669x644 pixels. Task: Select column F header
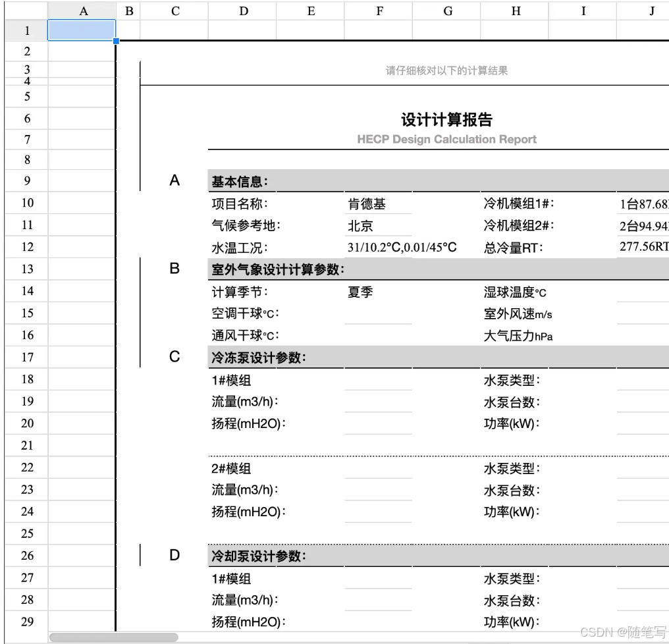379,11
